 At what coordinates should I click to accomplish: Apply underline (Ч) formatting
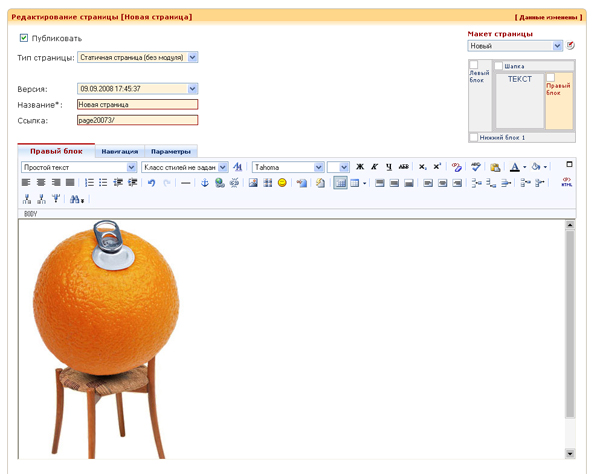pos(389,167)
